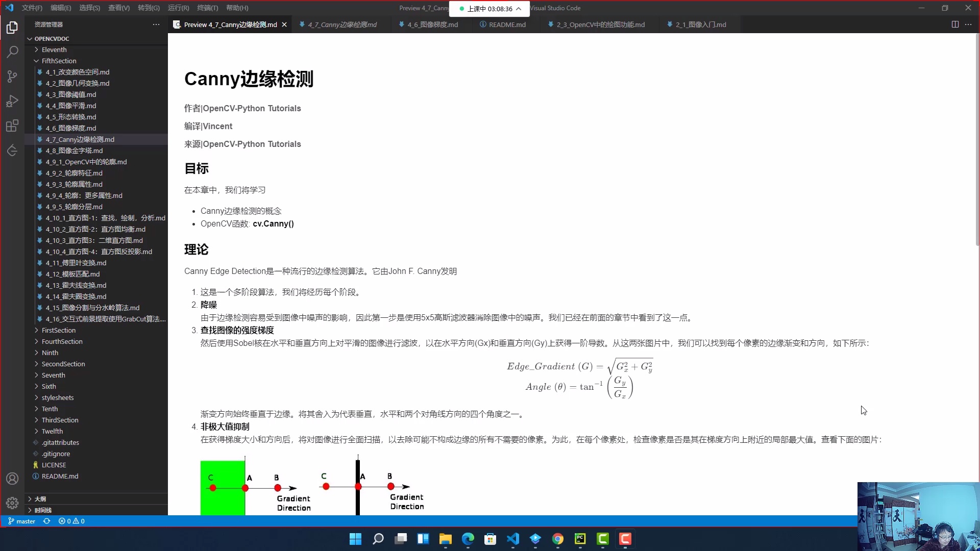Click the errors and warnings counter

click(71, 521)
